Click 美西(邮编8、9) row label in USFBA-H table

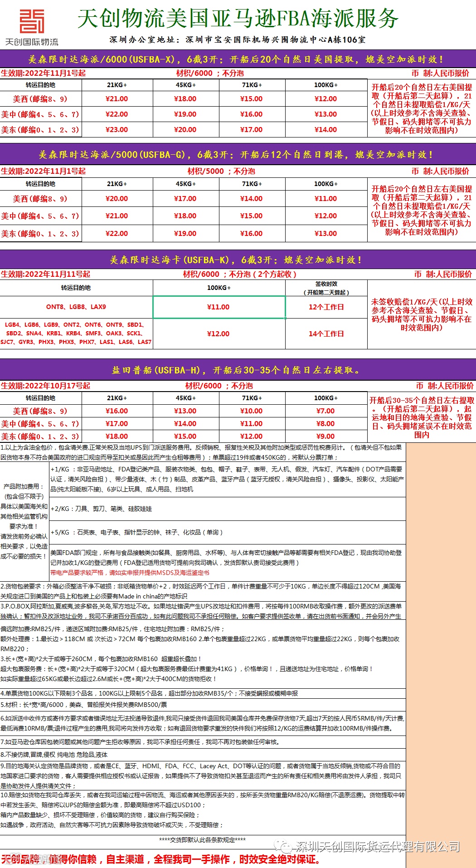click(40, 411)
